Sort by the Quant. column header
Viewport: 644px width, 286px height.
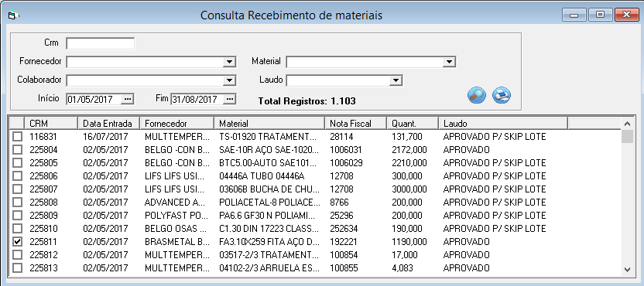[x=413, y=123]
